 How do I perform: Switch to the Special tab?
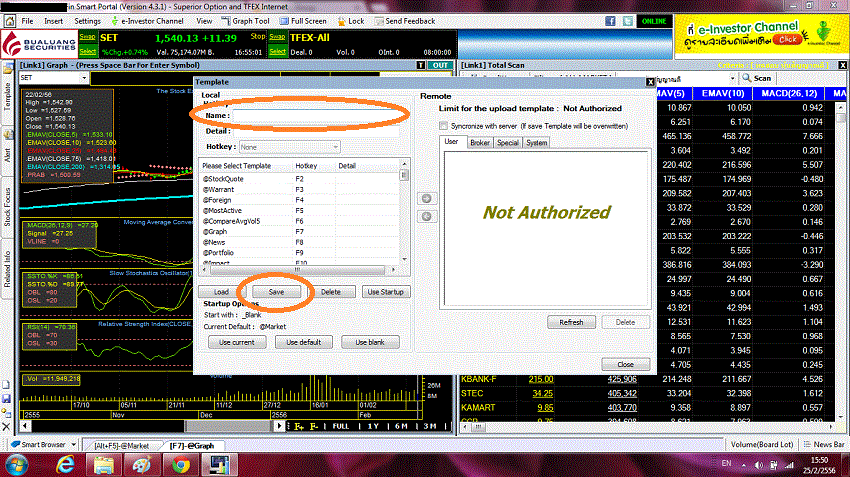[x=507, y=143]
